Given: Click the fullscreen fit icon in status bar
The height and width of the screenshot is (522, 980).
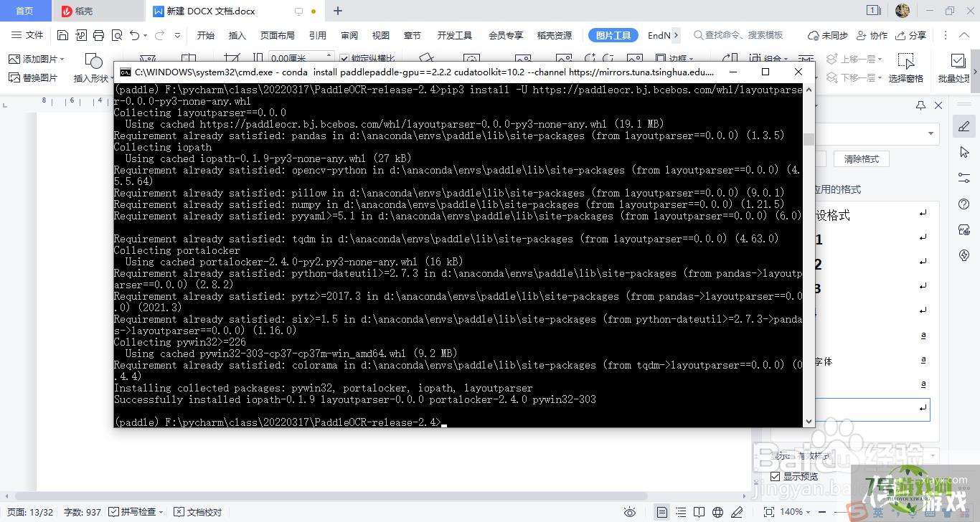Looking at the screenshot, I should click(769, 512).
